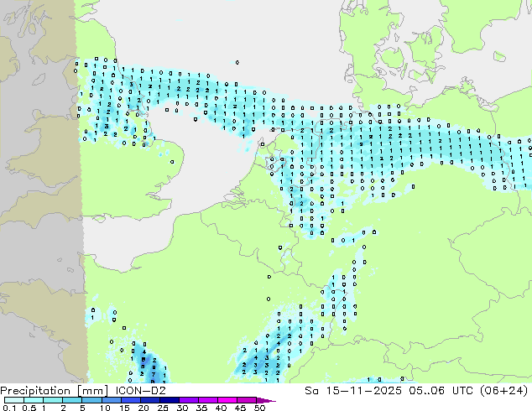Viewport: 532px width, 411px height.
Task: Select the 5–10 mm legend color swatch
Action: click(91, 400)
